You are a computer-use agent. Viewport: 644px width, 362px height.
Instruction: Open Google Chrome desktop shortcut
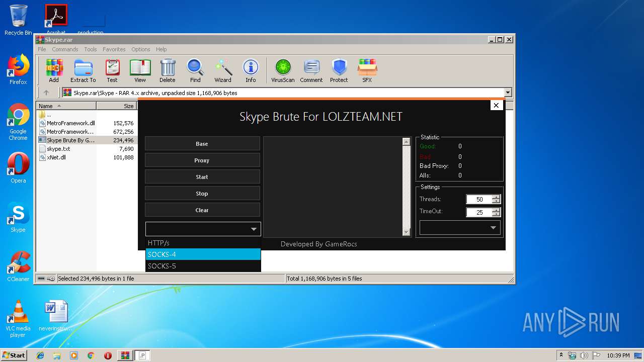(x=18, y=122)
